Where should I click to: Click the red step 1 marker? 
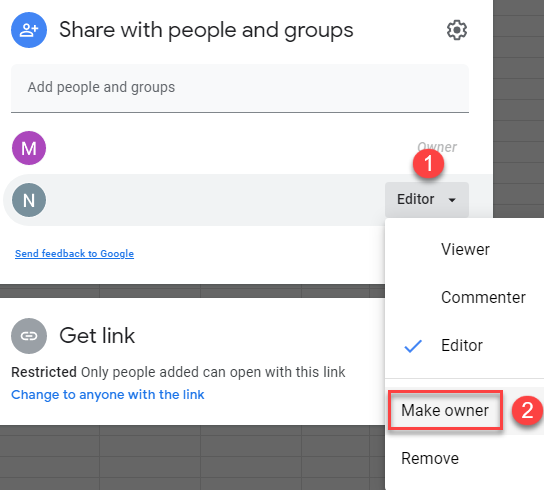click(x=428, y=163)
